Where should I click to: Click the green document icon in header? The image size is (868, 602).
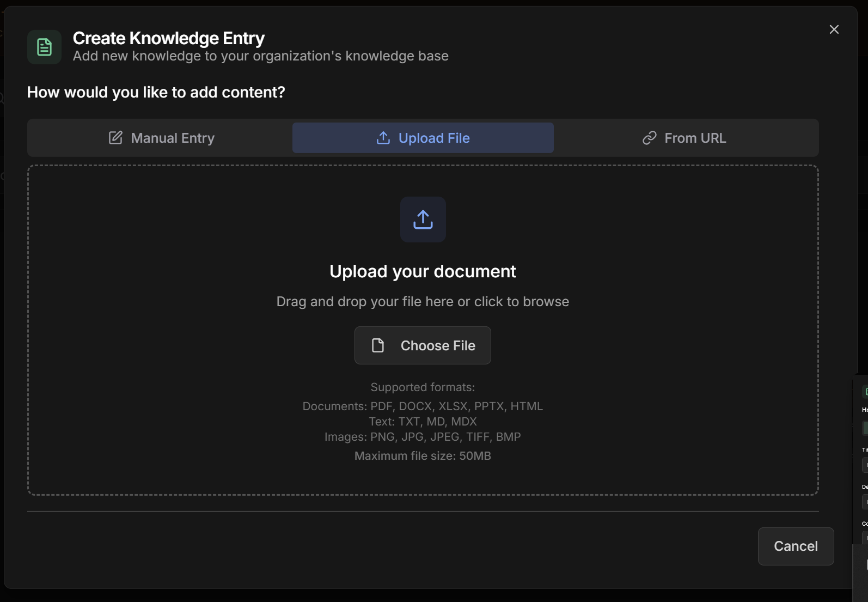45,47
